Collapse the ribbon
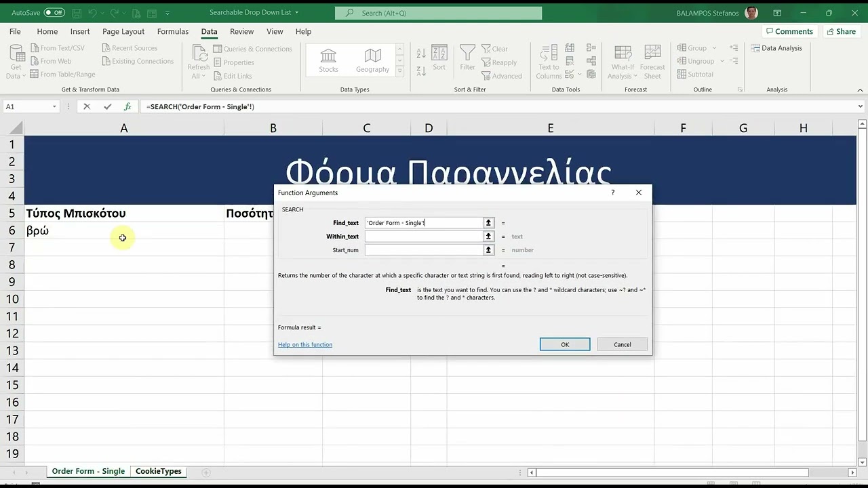Viewport: 868px width, 488px height. (x=861, y=89)
